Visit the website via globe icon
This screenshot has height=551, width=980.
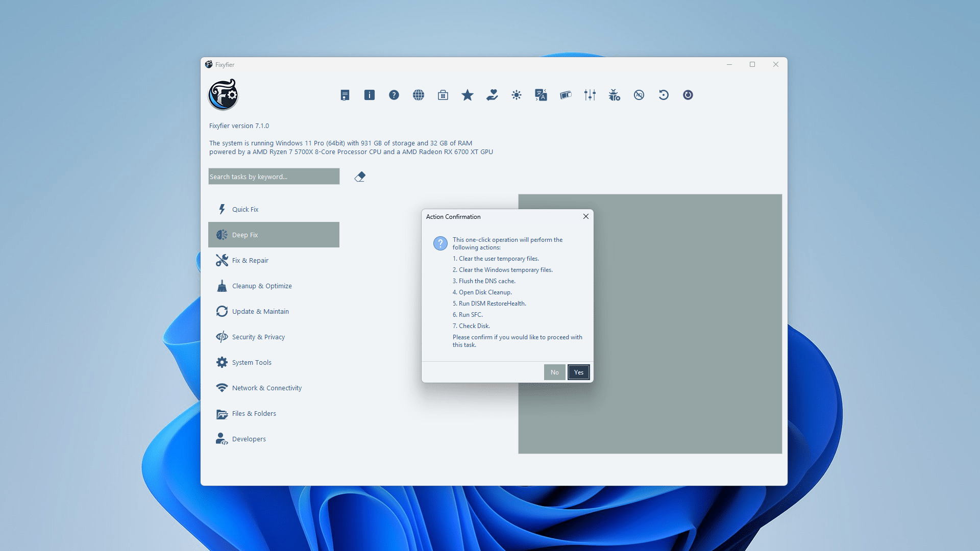coord(419,95)
